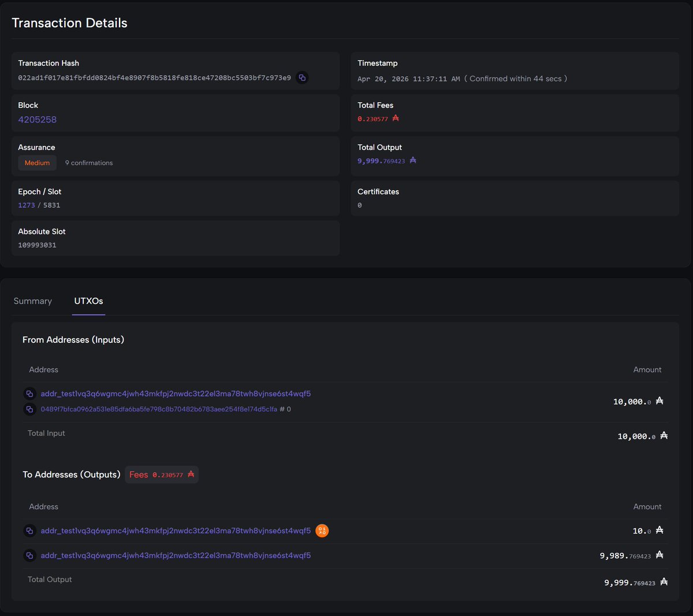Click the timestamp Apr 20, 2026 11:37:11 AM
The height and width of the screenshot is (616, 693).
(x=409, y=79)
